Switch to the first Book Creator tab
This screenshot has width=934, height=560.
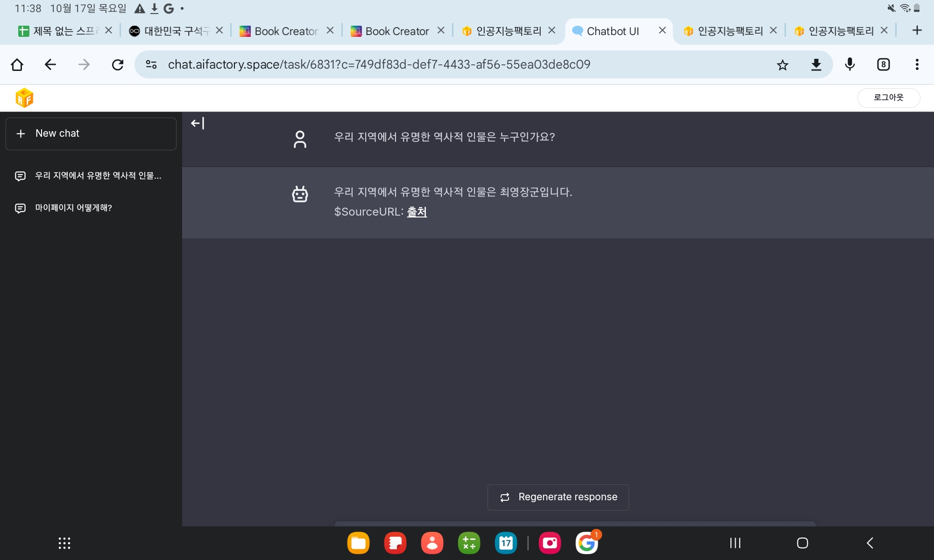[x=279, y=31]
